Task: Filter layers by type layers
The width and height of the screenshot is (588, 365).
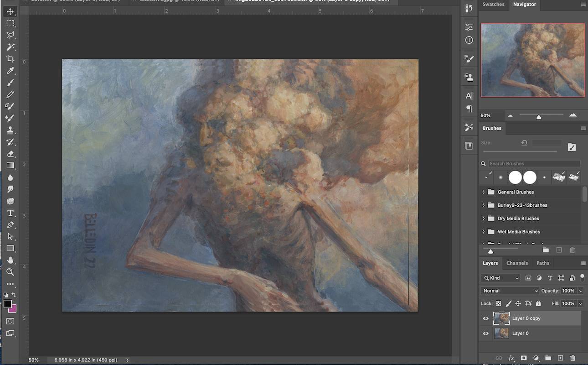Action: coord(550,278)
